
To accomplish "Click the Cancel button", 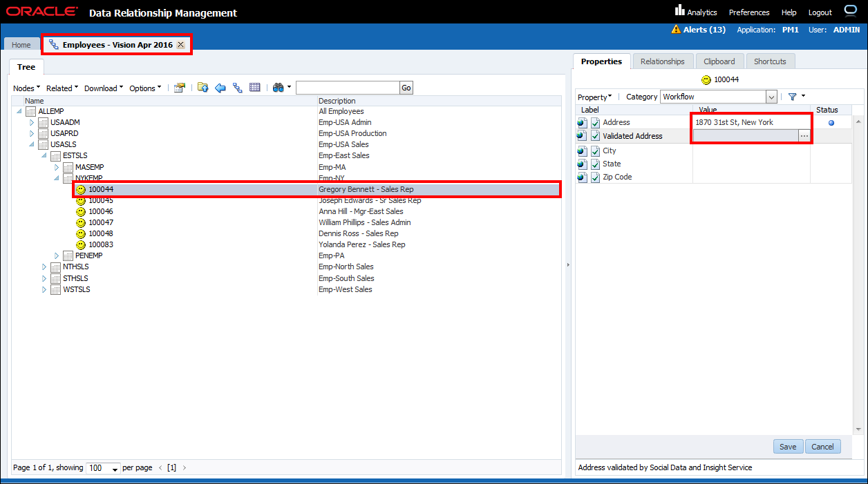I will pyautogui.click(x=822, y=447).
